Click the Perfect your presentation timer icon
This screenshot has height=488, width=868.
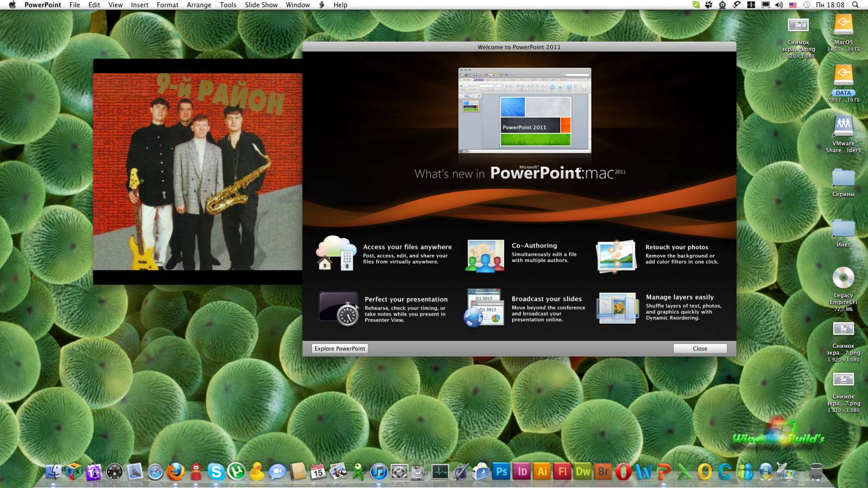point(339,308)
